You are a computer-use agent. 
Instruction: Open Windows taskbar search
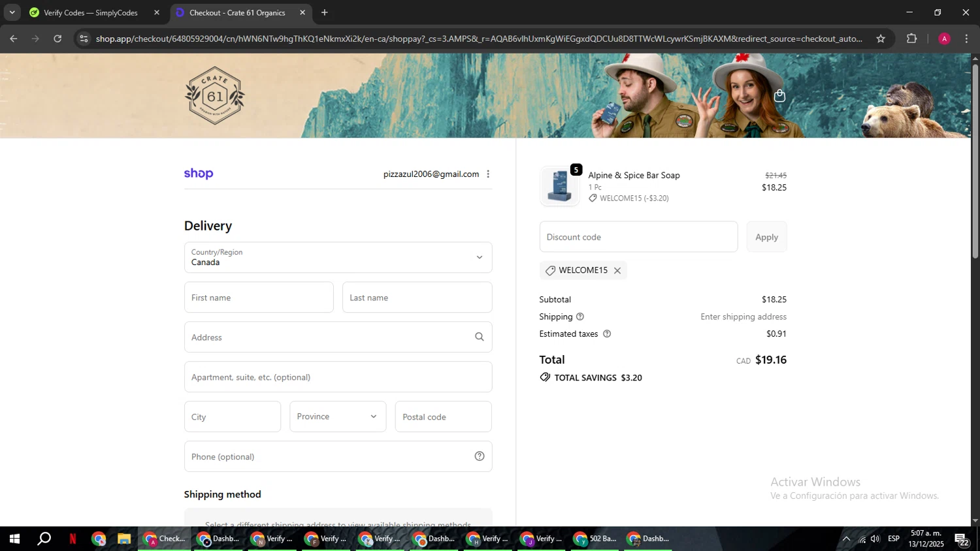(x=44, y=539)
